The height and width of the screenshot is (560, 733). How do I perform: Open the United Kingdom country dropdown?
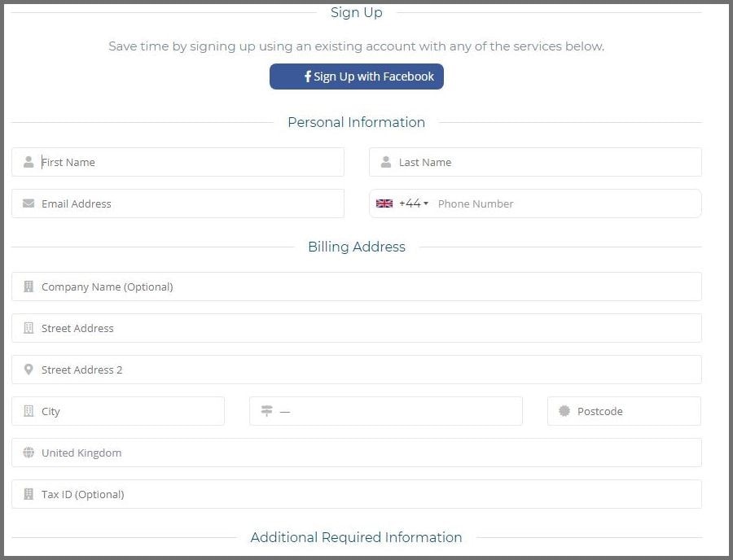(x=357, y=453)
